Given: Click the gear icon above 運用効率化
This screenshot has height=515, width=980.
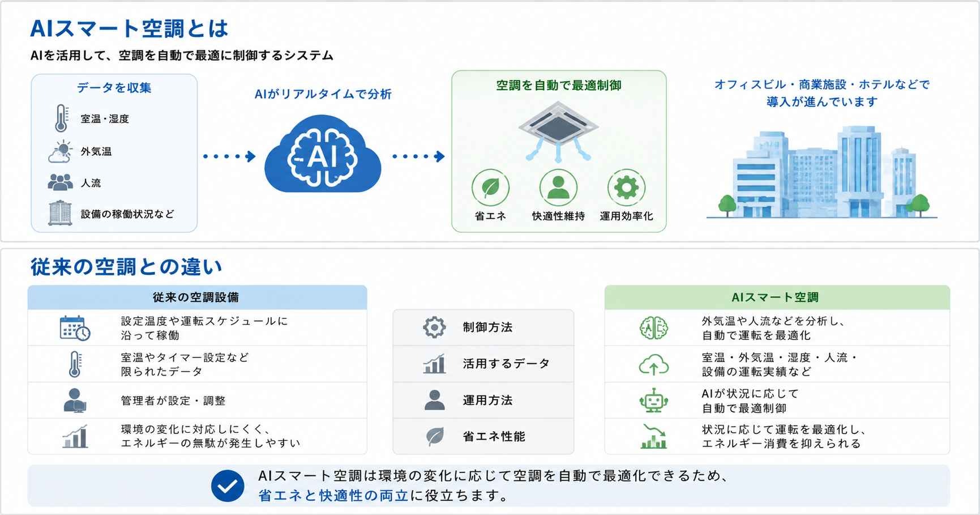Looking at the screenshot, I should coord(626,188).
